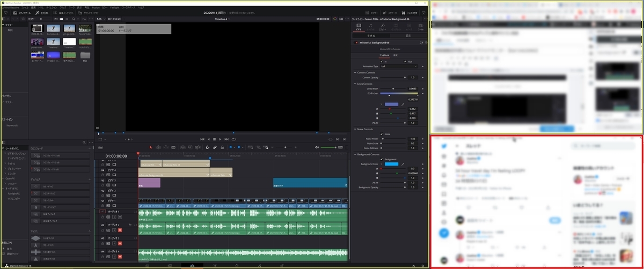Open the Media page icon
644x269 pixels.
coord(147,265)
